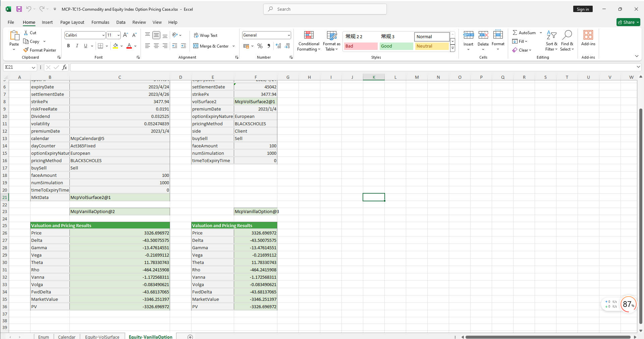Open the number format General dropdown
This screenshot has width=644, height=339.
289,35
